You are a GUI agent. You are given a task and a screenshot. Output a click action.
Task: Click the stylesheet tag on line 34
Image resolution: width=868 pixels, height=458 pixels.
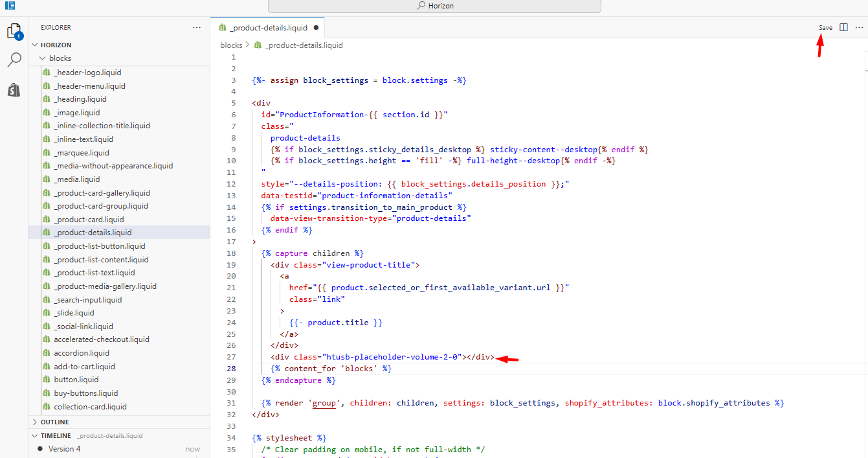pos(289,438)
